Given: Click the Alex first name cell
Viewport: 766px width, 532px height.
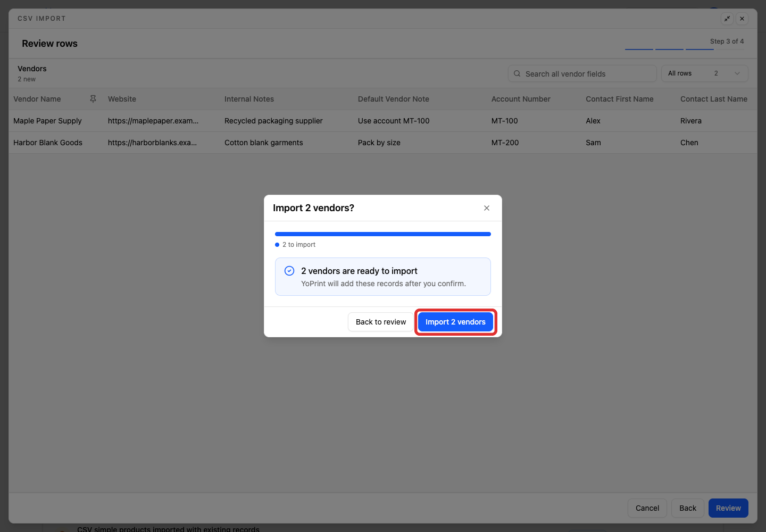Looking at the screenshot, I should click(x=593, y=121).
